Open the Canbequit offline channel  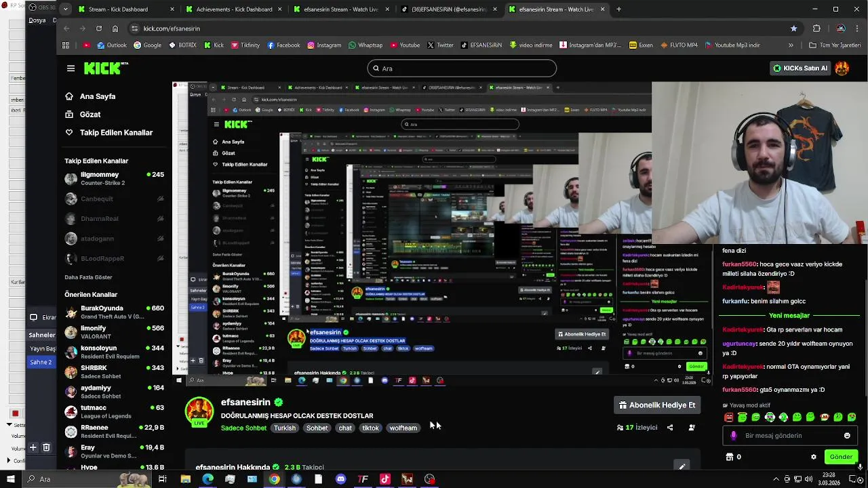click(x=114, y=199)
